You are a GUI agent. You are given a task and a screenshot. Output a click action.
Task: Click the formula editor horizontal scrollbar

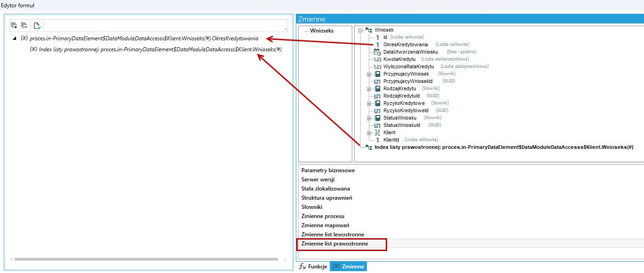(x=146, y=259)
